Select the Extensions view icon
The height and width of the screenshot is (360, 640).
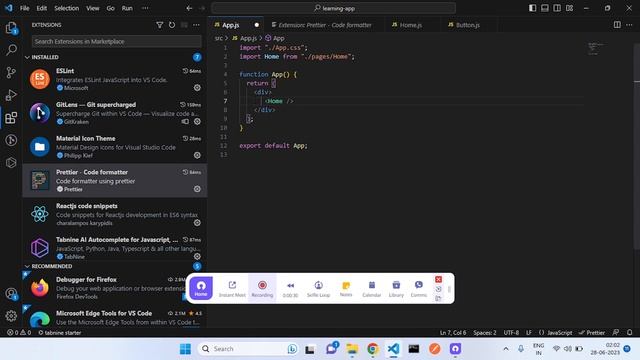[x=11, y=118]
